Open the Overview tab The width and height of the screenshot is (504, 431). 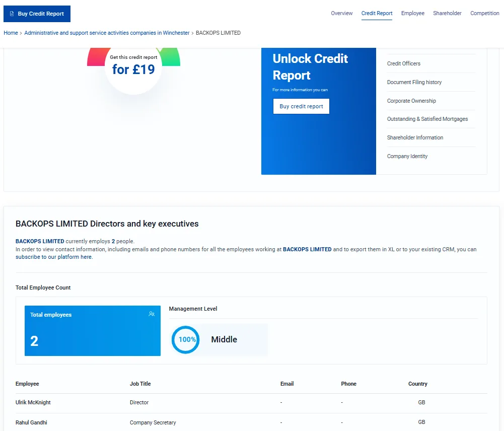pos(341,14)
